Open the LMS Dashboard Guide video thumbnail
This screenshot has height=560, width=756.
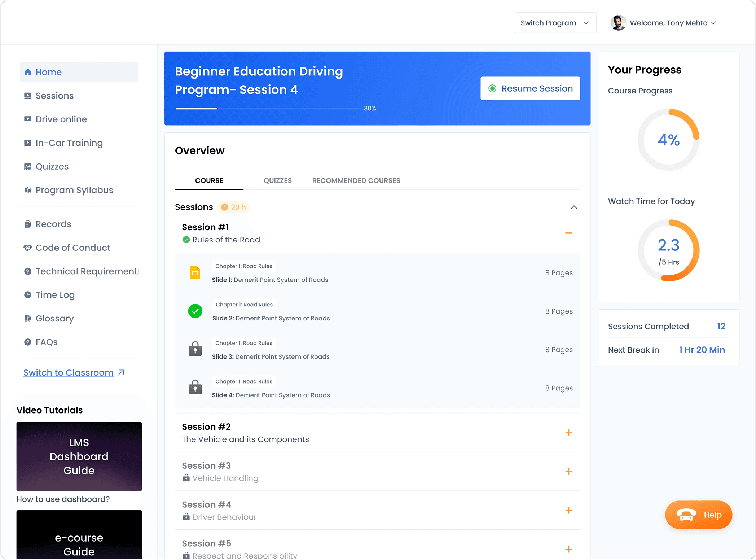79,456
